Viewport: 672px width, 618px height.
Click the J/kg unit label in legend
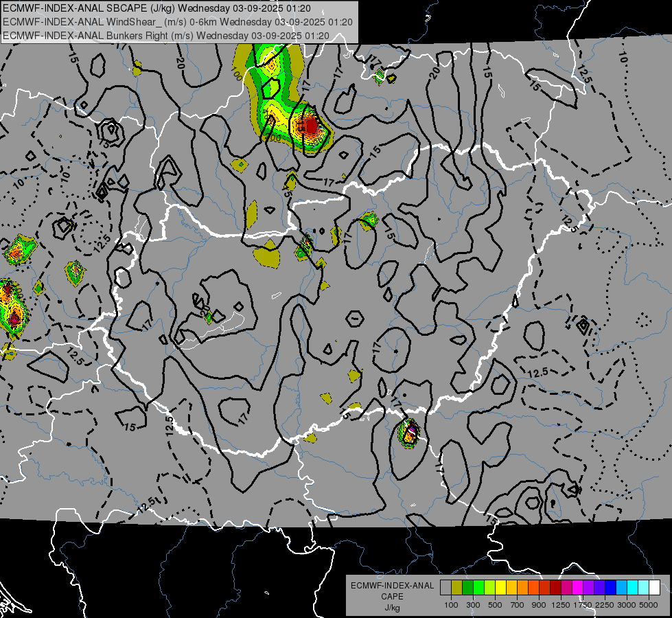tap(392, 608)
